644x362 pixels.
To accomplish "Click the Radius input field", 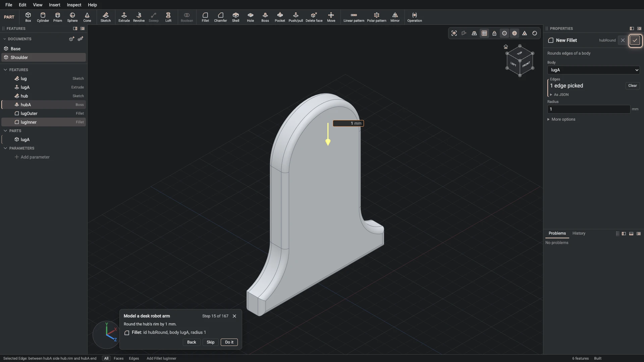I will tap(589, 109).
